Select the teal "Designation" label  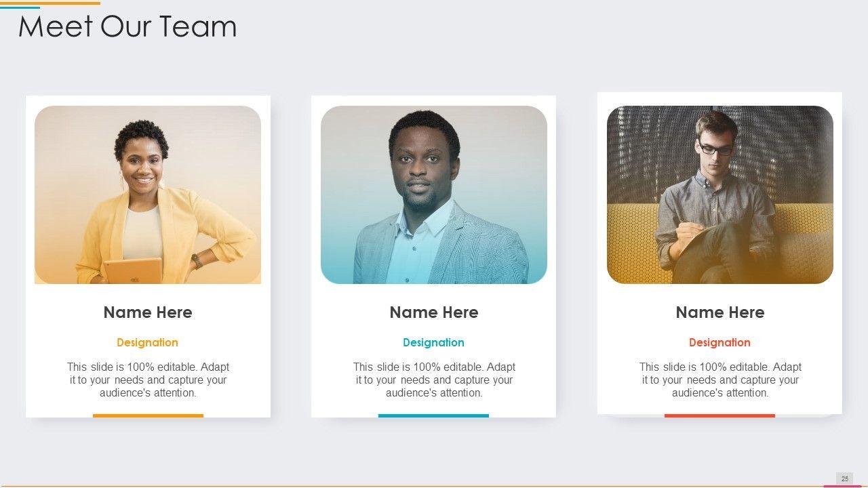[433, 342]
